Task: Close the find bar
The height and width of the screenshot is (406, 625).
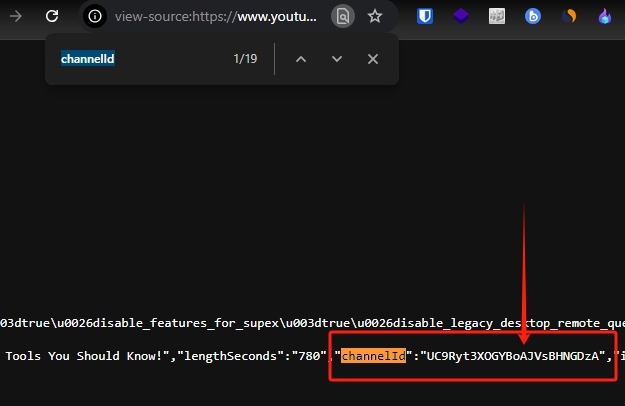Action: click(373, 59)
